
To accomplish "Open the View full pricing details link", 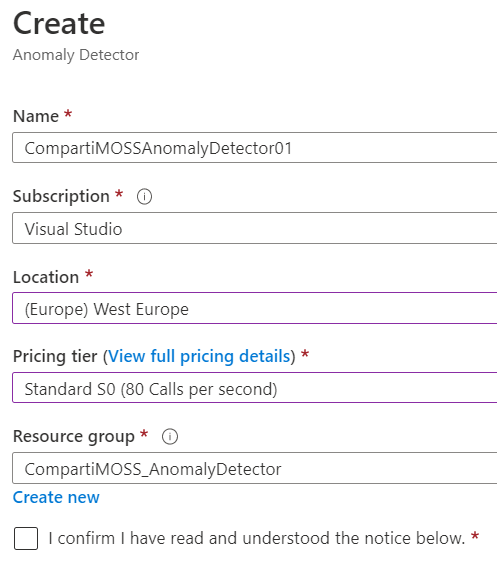I will pyautogui.click(x=199, y=356).
